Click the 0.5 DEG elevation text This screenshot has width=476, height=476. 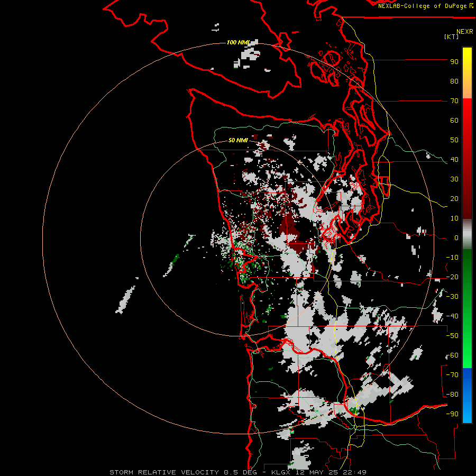(x=241, y=472)
